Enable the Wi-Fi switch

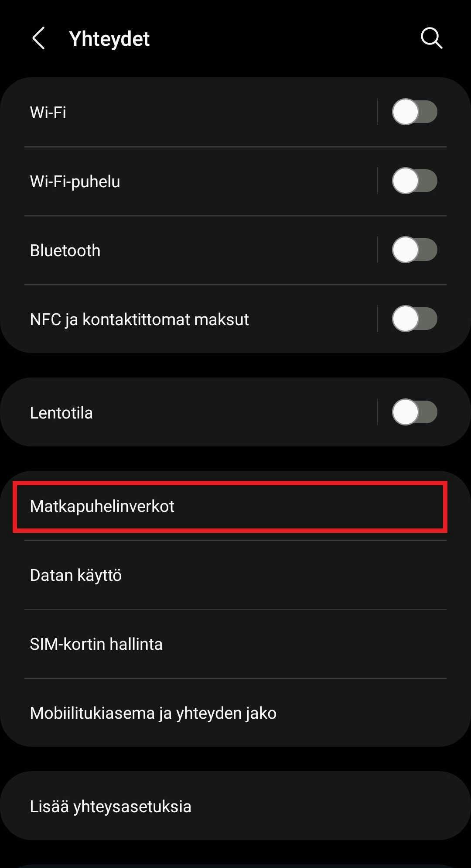414,112
